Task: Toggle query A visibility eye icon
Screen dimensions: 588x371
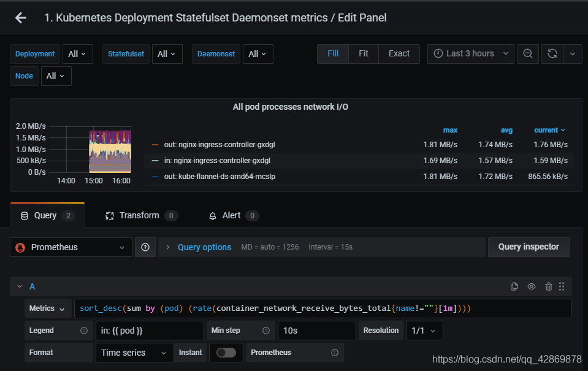Action: (x=532, y=286)
